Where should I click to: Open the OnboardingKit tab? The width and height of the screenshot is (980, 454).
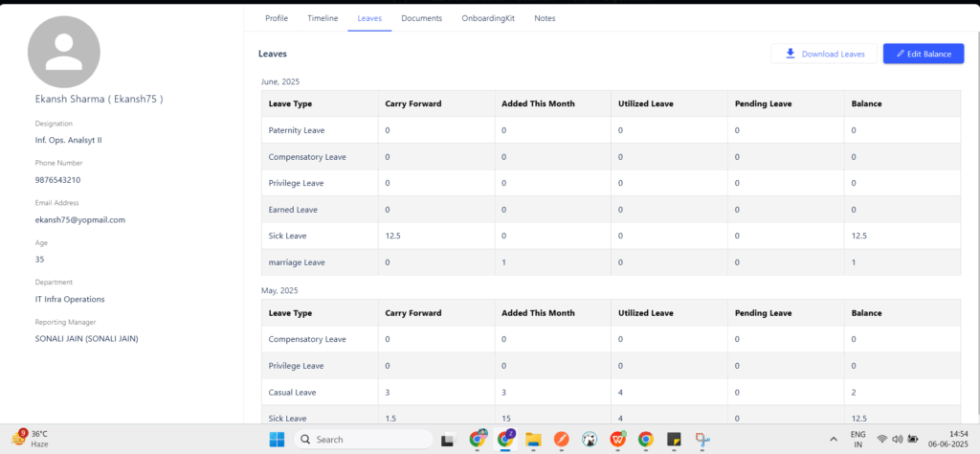point(488,18)
